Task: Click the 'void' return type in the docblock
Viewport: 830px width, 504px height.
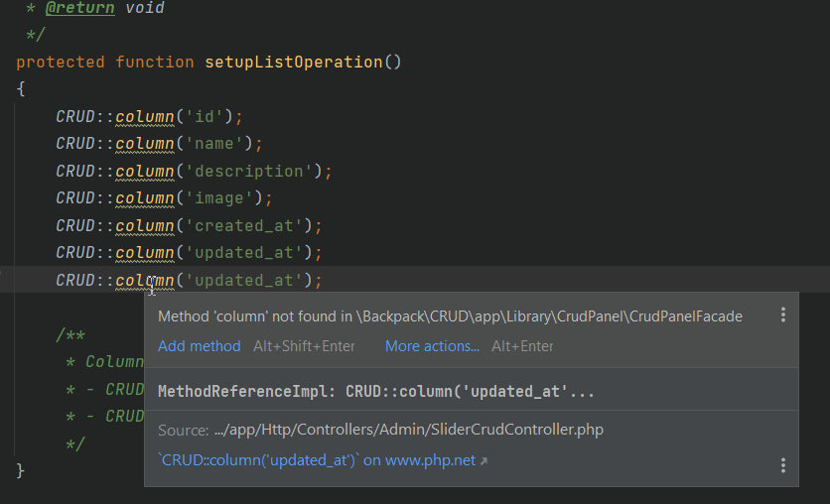Action: [x=145, y=8]
